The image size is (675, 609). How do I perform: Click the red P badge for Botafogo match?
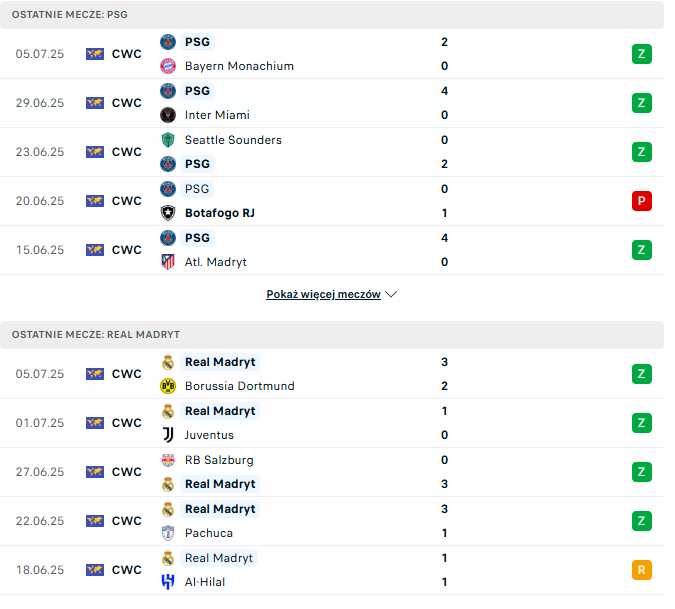point(641,201)
